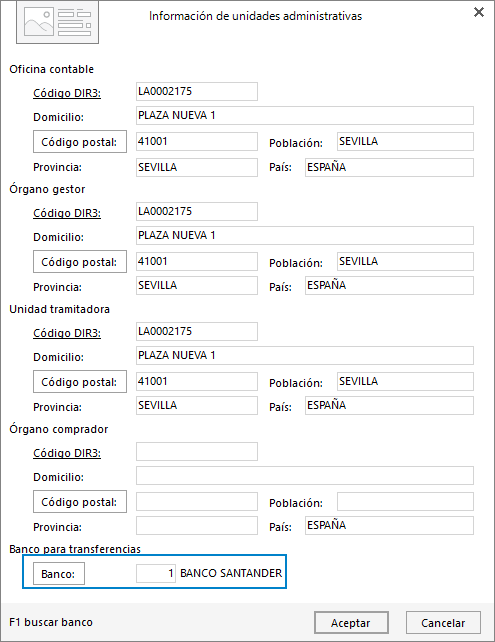Screen dimensions: 495x642
Task: Close the unidades administrativas dialog
Action: tap(479, 12)
